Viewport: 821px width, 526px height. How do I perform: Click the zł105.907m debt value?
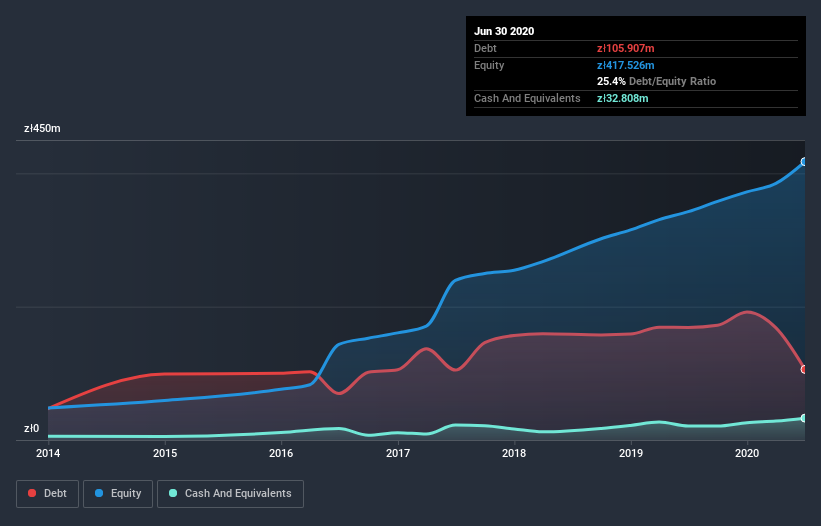click(626, 49)
